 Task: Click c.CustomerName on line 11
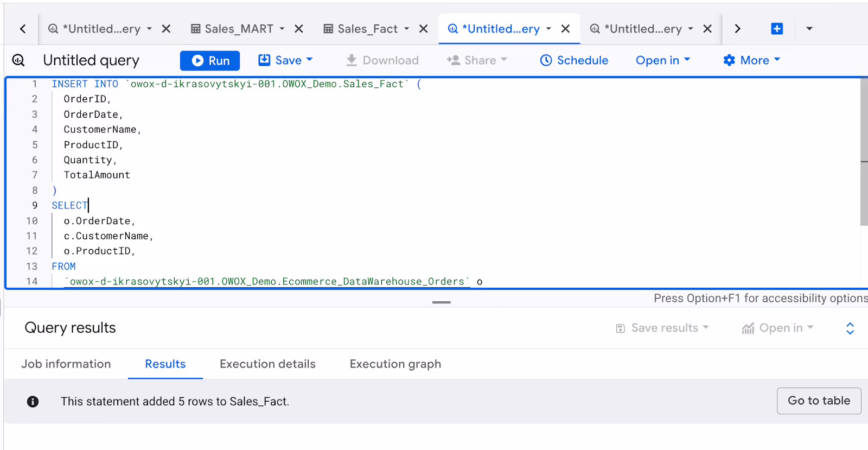click(x=108, y=236)
